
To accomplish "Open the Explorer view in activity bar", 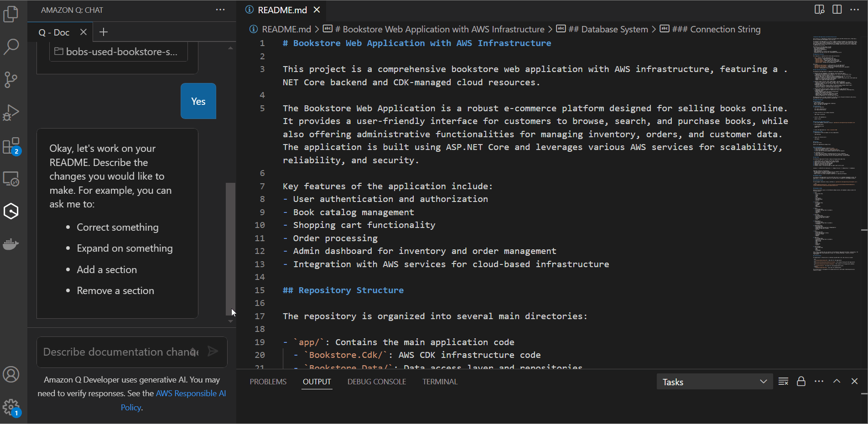I will pos(11,14).
